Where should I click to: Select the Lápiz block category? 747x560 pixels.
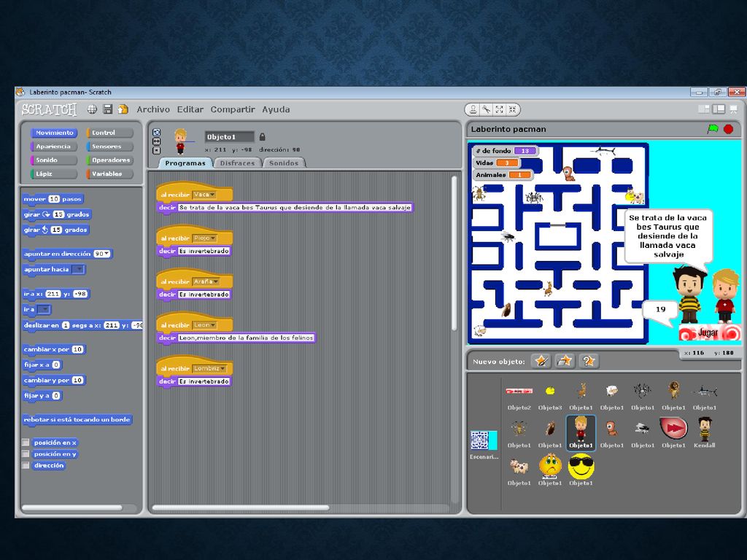(54, 174)
